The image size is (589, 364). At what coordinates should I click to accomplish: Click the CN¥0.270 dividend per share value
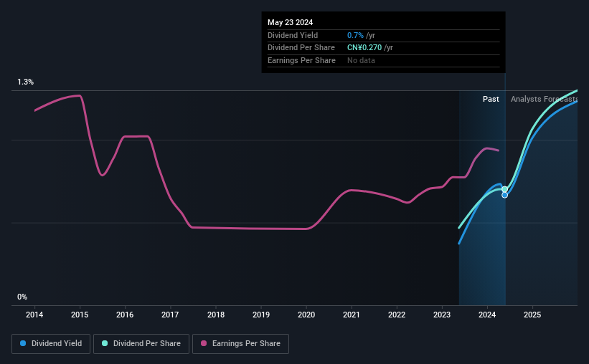[364, 48]
